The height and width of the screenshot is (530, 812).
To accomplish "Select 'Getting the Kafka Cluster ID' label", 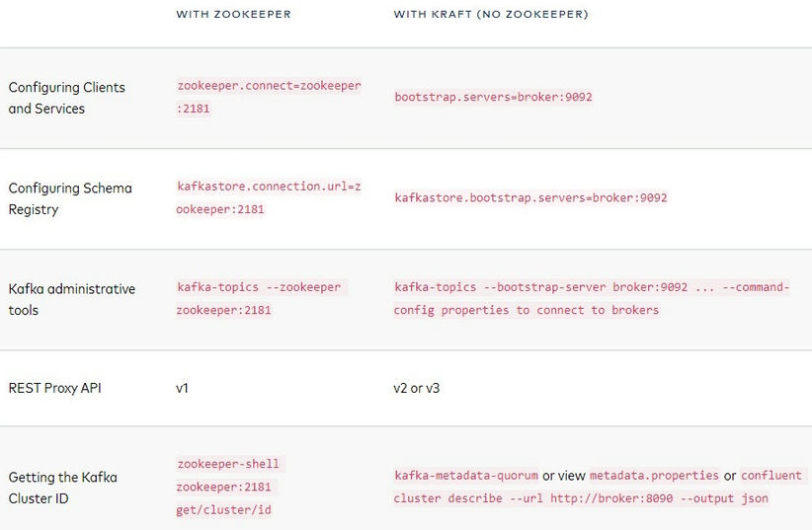I will coord(62,488).
